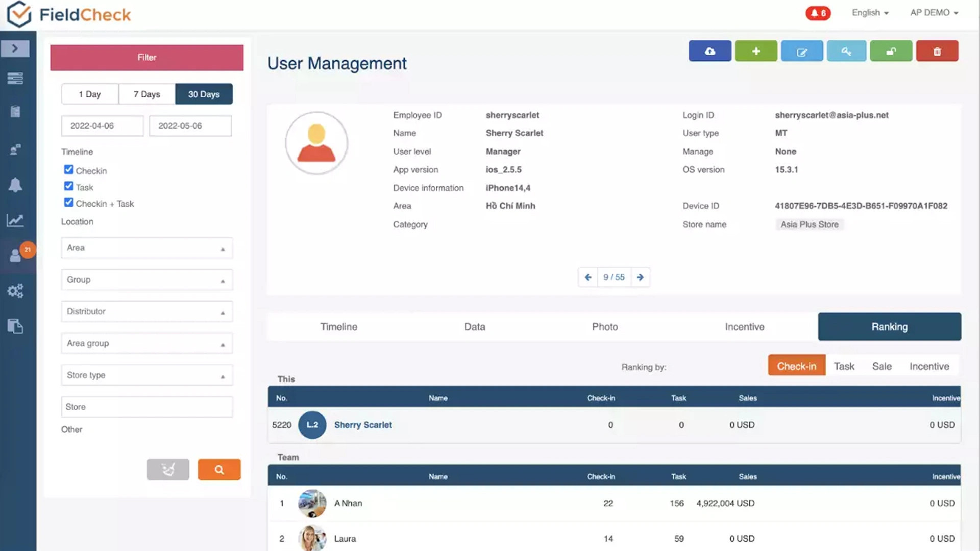Switch to the Incentive tab
980x551 pixels.
tap(745, 327)
